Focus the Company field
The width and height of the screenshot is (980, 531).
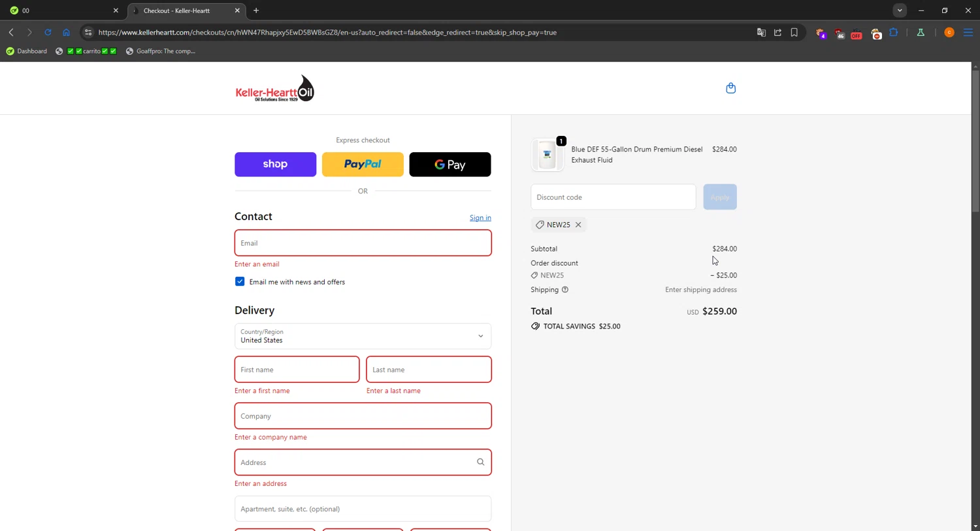tap(363, 416)
